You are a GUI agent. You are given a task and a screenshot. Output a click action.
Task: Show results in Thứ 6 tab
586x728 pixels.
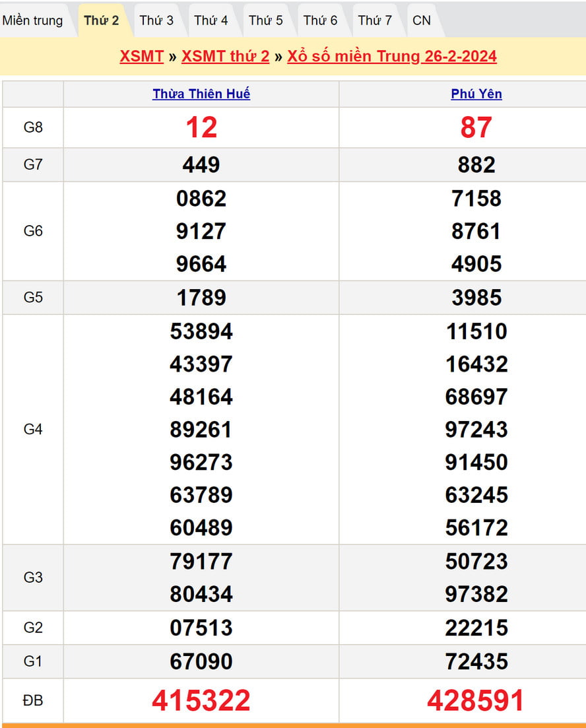click(x=321, y=20)
